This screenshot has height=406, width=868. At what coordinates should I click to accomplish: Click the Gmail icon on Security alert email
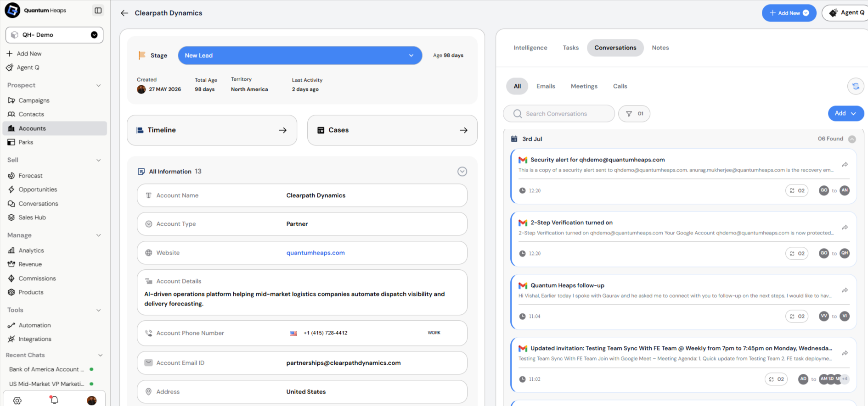523,160
